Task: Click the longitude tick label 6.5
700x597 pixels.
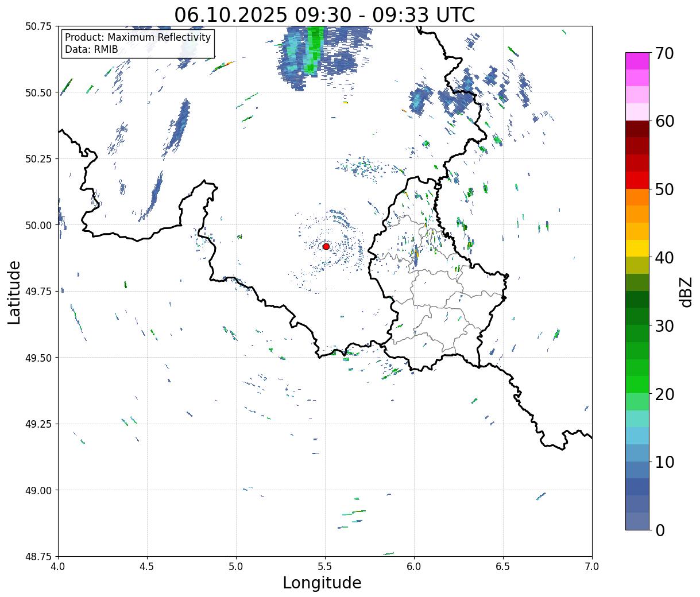Action: tap(503, 567)
